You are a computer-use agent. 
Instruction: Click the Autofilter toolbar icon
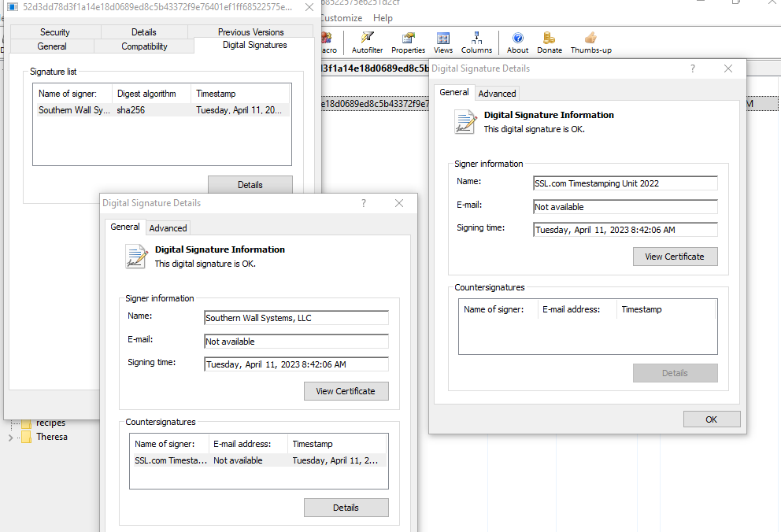[x=367, y=38]
